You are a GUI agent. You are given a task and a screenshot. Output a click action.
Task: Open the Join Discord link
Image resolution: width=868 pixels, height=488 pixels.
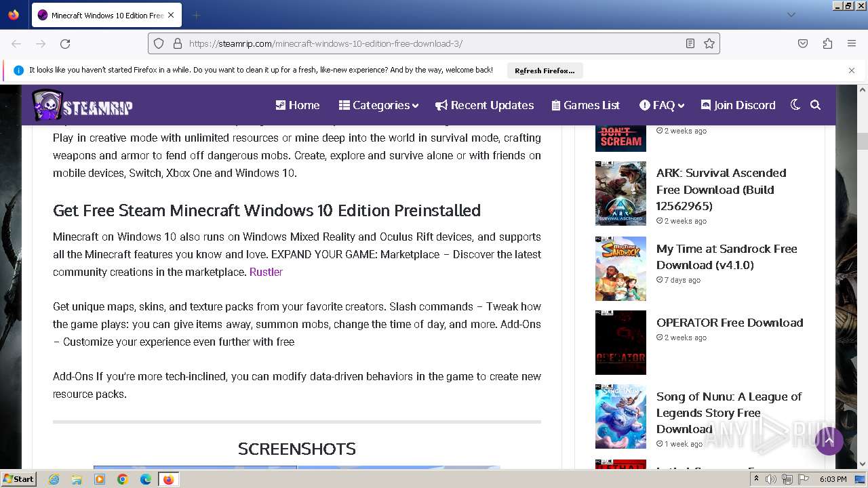point(738,105)
